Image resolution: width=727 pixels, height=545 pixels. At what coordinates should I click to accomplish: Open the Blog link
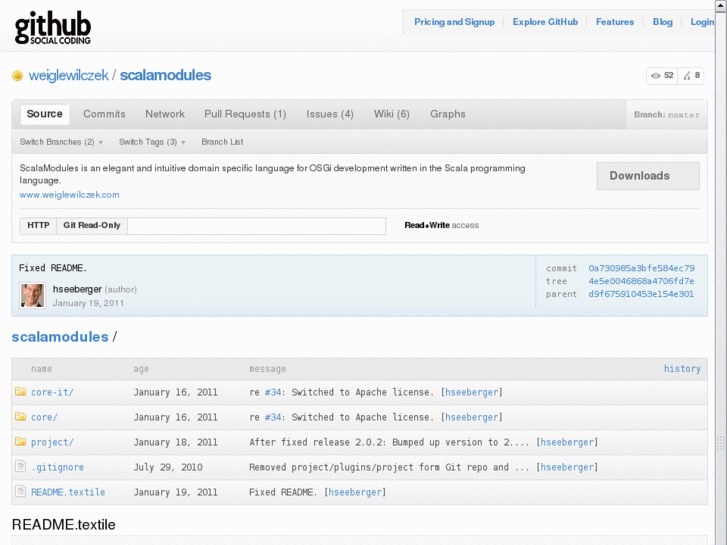pyautogui.click(x=663, y=22)
